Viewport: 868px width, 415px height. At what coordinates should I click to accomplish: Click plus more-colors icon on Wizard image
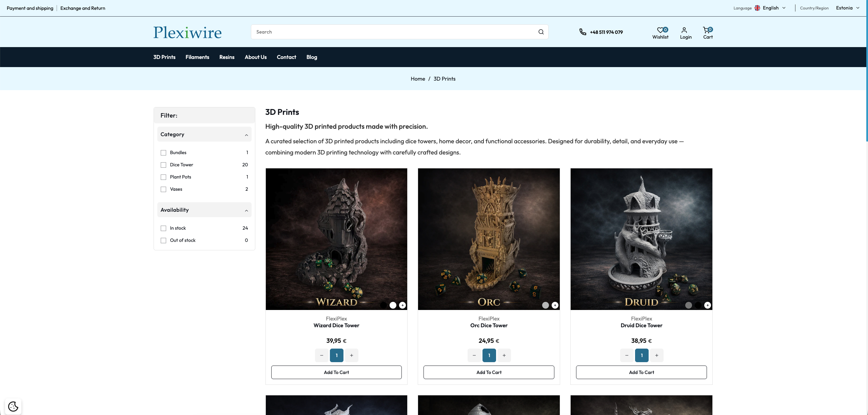(402, 305)
